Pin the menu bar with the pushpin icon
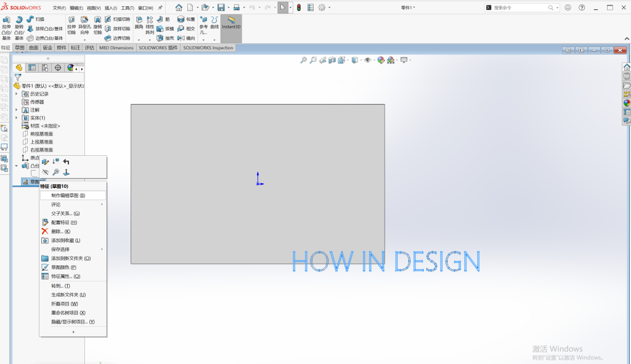Viewport: 631px width, 364px height. click(160, 7)
